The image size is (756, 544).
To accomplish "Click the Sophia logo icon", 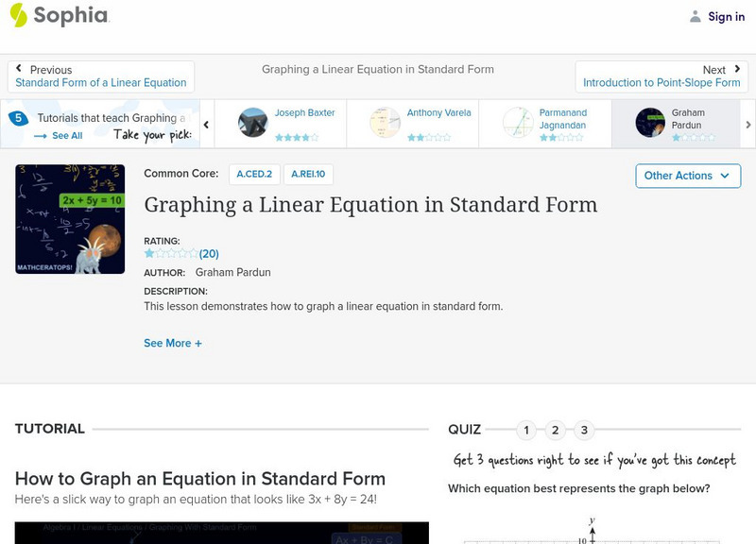I will (18, 15).
